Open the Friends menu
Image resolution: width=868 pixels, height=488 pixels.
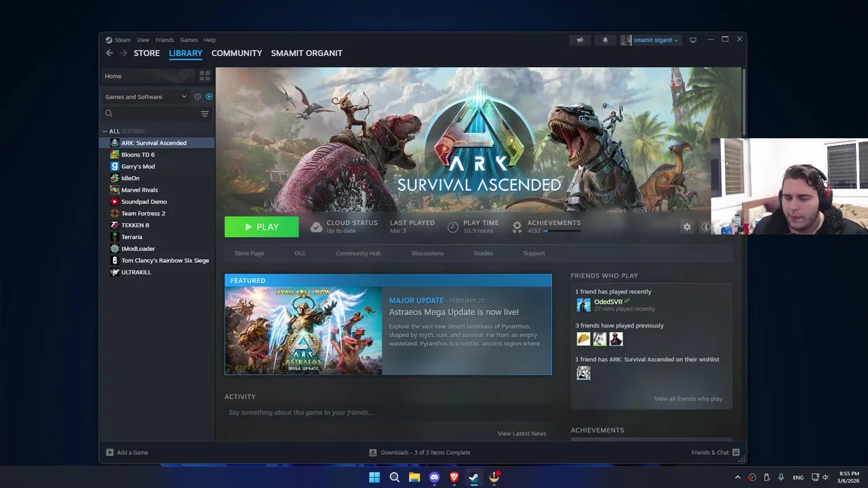165,40
